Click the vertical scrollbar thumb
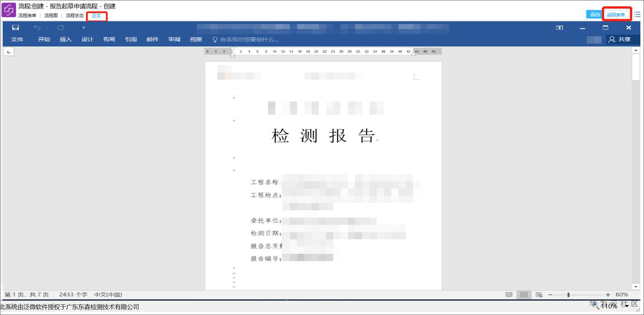This screenshot has width=644, height=315. pyautogui.click(x=636, y=68)
